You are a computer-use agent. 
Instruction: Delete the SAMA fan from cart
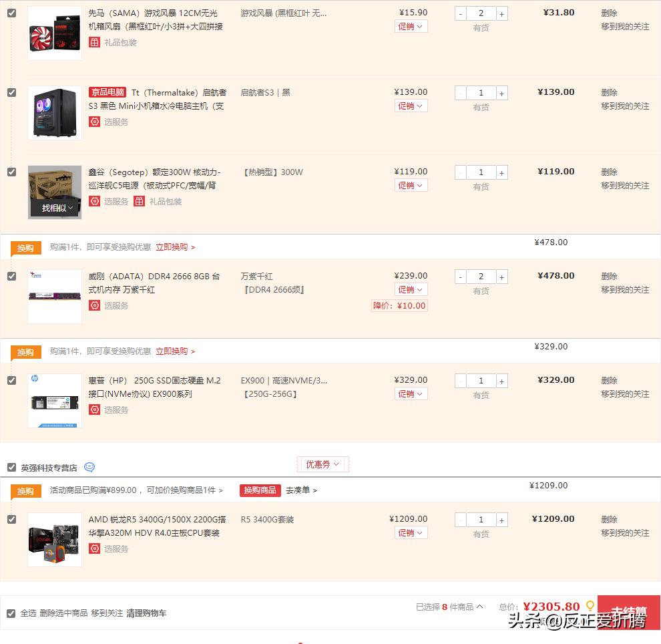tap(609, 13)
